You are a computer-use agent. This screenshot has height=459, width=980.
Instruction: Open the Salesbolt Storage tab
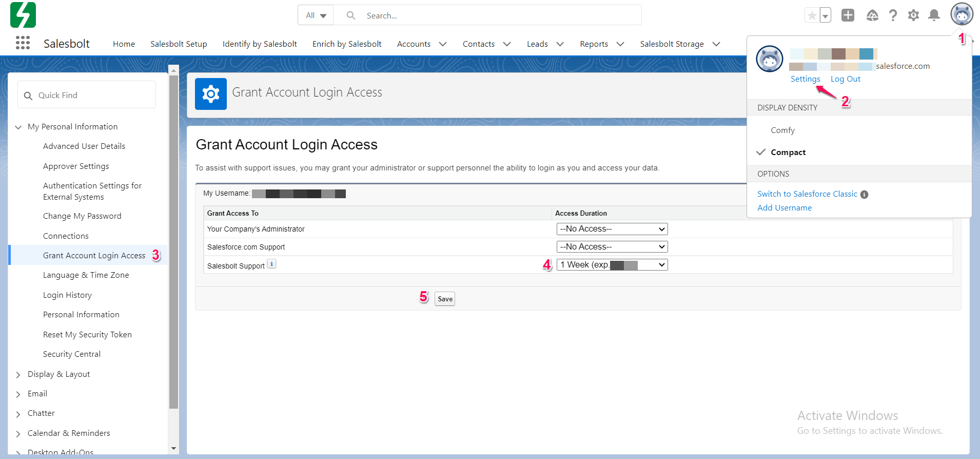click(x=672, y=44)
